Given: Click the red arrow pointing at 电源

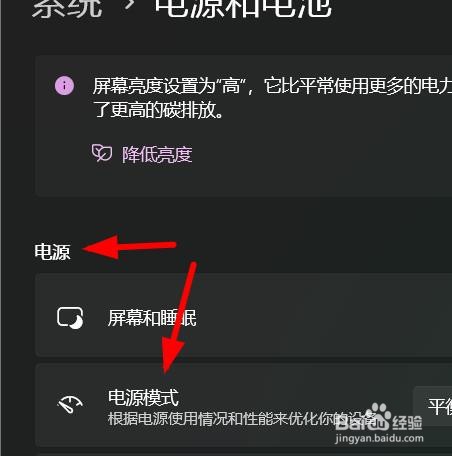Looking at the screenshot, I should (x=129, y=247).
